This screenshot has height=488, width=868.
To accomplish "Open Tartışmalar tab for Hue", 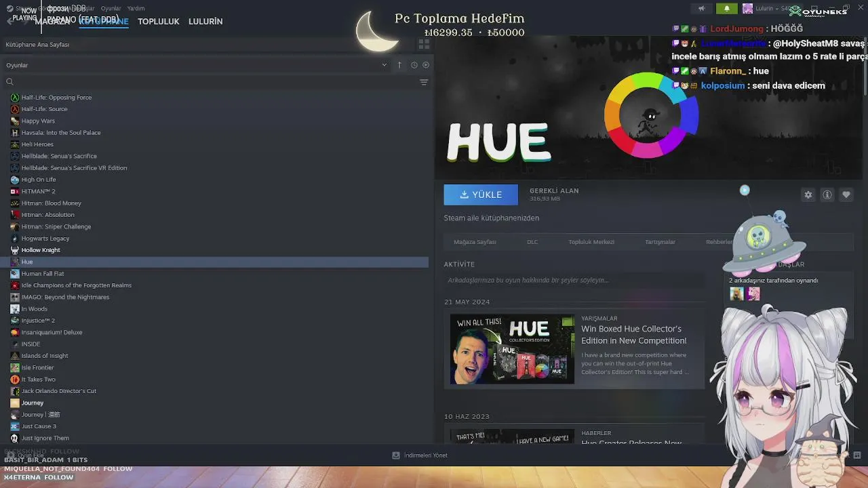I will [660, 242].
